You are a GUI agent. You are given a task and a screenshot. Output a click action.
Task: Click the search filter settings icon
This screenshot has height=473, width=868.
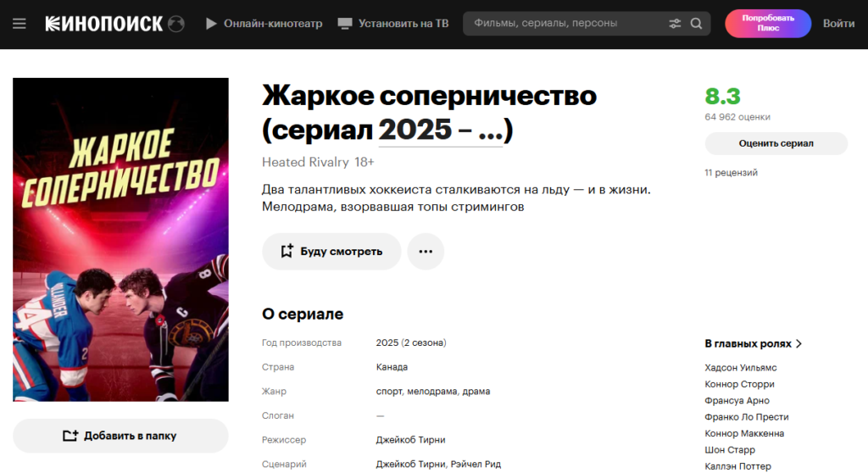tap(675, 24)
